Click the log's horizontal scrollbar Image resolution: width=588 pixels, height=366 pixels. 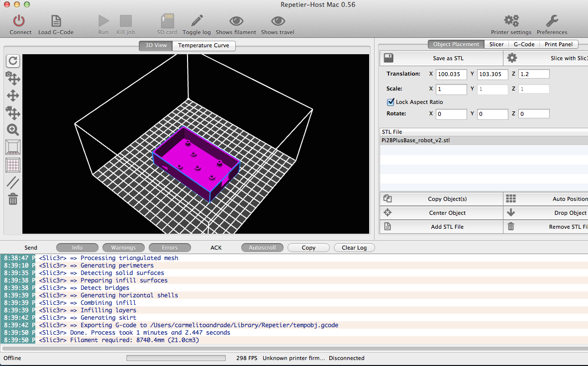point(294,349)
